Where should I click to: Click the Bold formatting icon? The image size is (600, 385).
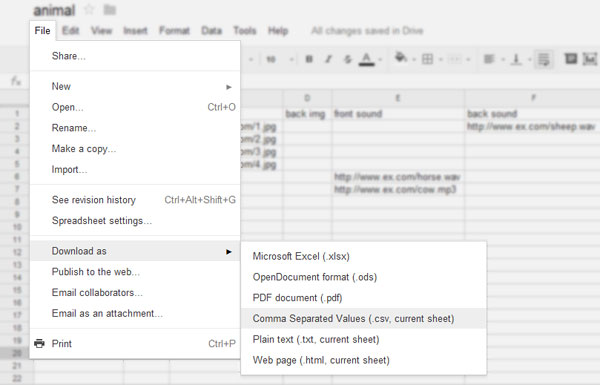(x=309, y=59)
